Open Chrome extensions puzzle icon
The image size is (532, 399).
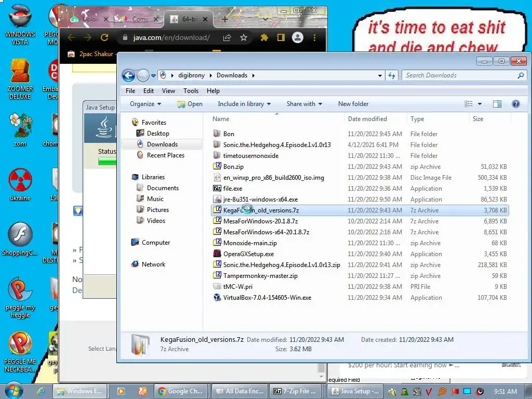pos(264,37)
